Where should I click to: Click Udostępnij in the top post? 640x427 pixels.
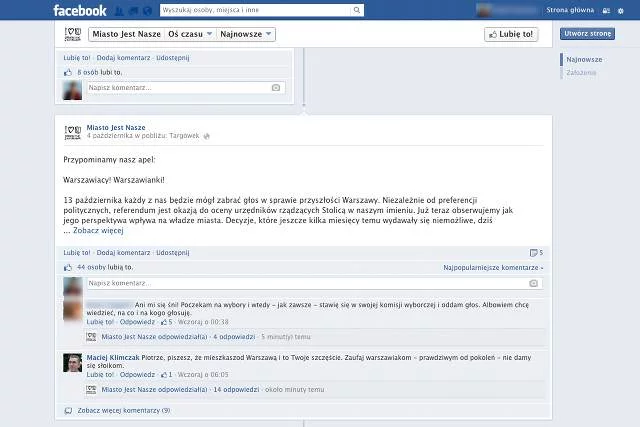pyautogui.click(x=173, y=58)
